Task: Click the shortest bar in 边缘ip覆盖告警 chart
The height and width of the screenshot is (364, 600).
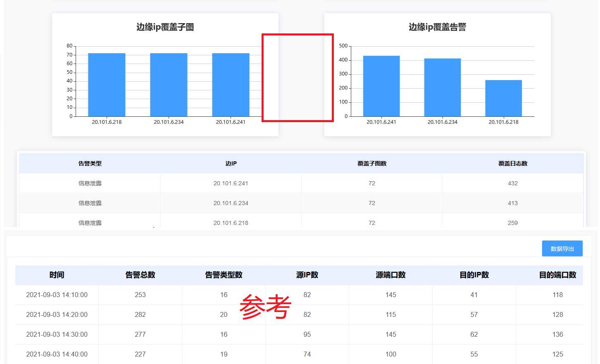Action: click(503, 98)
